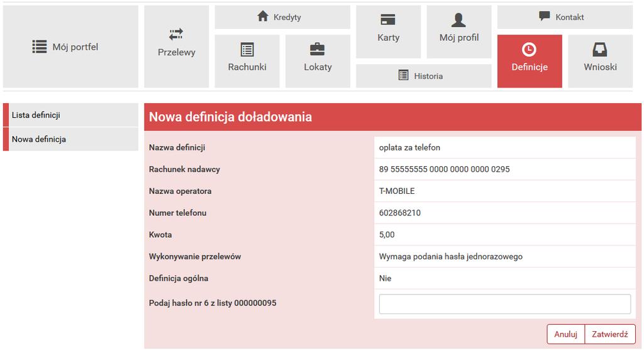Click the Historia list icon

tap(404, 76)
